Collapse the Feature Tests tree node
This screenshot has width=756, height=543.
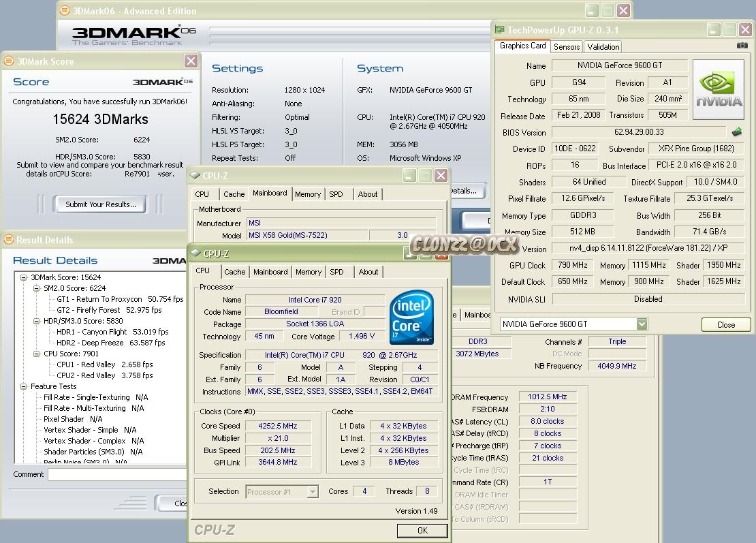pos(23,386)
